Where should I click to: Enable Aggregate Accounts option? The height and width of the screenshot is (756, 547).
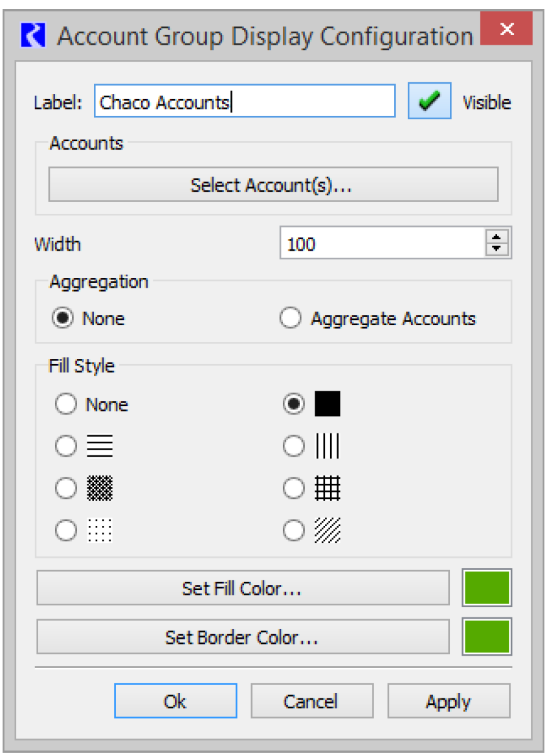click(x=290, y=319)
